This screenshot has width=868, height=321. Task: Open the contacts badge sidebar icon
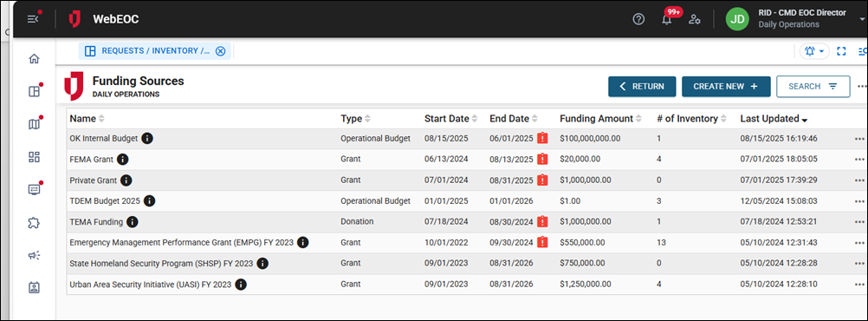pyautogui.click(x=35, y=288)
